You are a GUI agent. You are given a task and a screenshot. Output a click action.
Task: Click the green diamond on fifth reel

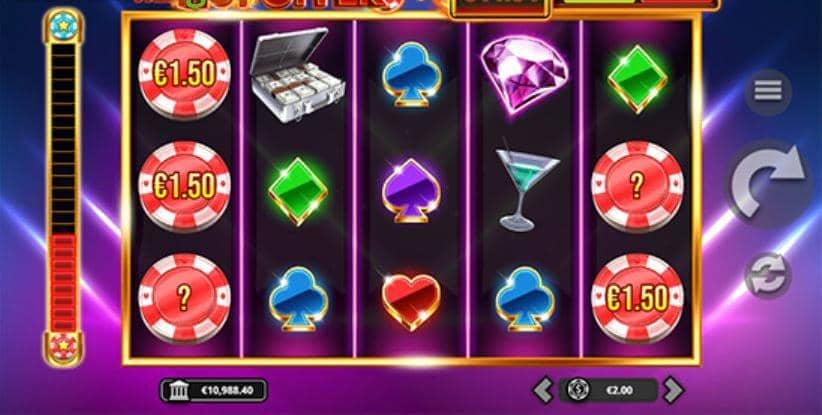click(637, 79)
